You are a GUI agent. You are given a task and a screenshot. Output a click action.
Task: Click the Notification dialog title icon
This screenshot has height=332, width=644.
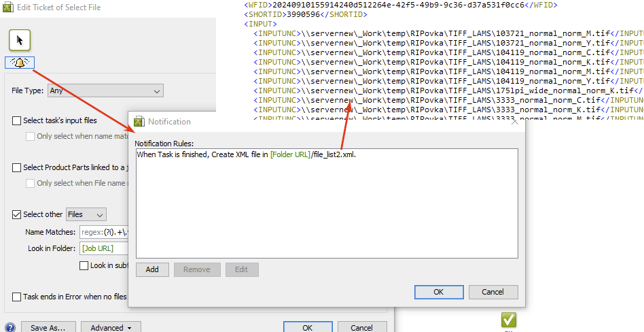pos(139,121)
